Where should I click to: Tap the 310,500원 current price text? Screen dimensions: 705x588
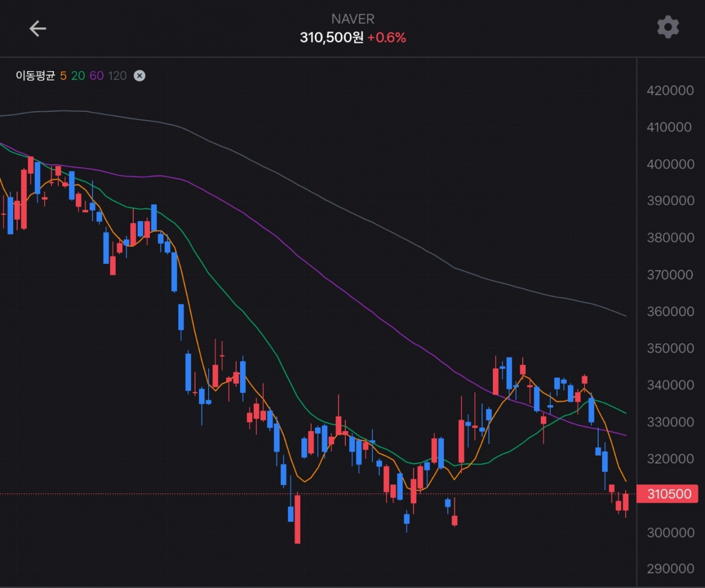click(x=332, y=37)
